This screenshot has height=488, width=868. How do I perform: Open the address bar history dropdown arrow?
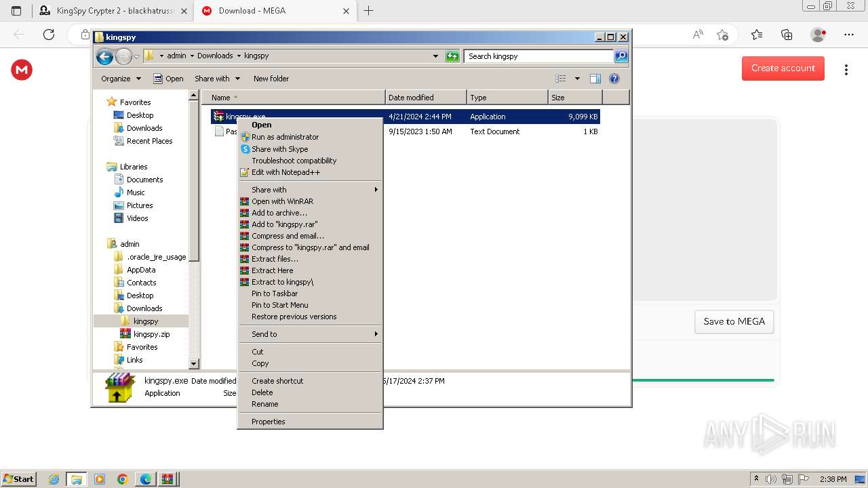435,56
